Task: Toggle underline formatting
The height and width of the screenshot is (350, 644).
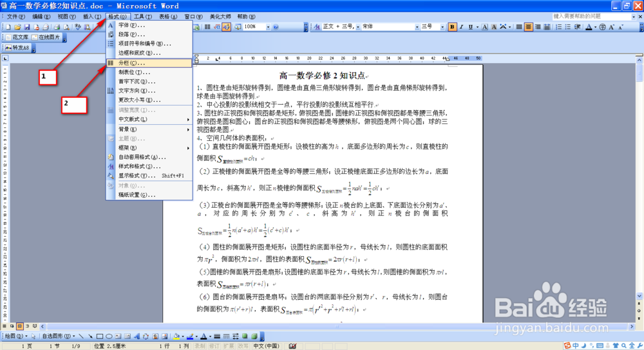Action: coord(471,26)
